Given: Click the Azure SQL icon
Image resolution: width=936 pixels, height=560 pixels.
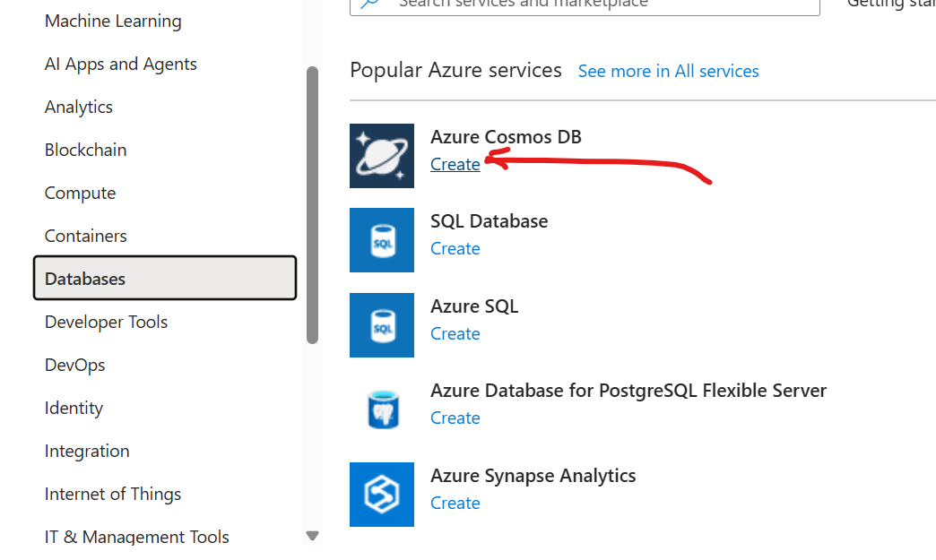Looking at the screenshot, I should click(x=382, y=325).
